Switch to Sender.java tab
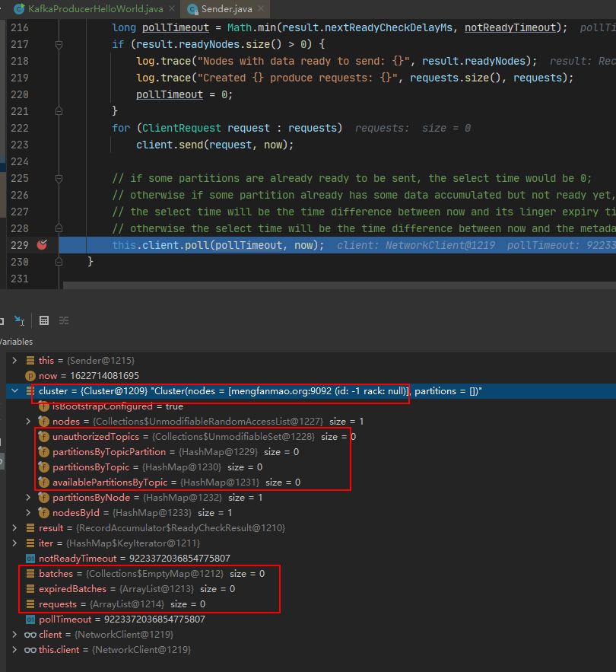The height and width of the screenshot is (672, 616). click(x=227, y=9)
